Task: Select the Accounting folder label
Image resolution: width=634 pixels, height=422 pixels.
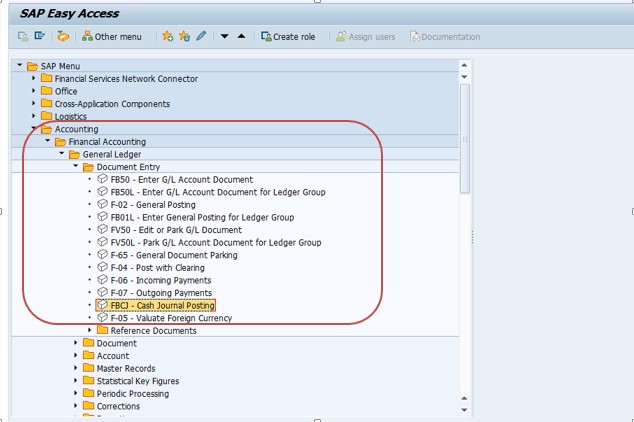Action: click(x=76, y=129)
